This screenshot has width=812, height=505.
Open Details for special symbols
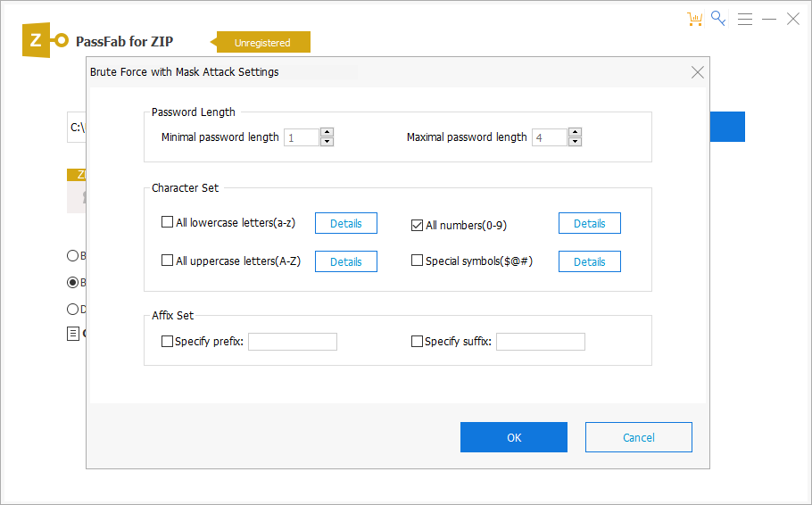(x=589, y=261)
